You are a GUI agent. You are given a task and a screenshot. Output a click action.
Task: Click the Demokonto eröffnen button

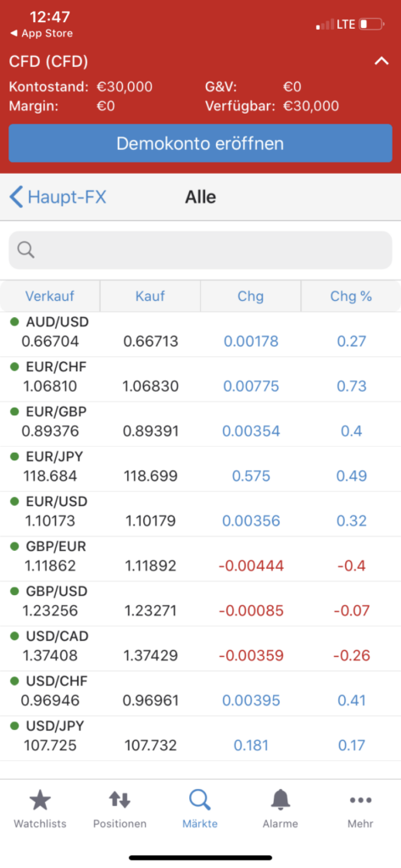click(200, 143)
